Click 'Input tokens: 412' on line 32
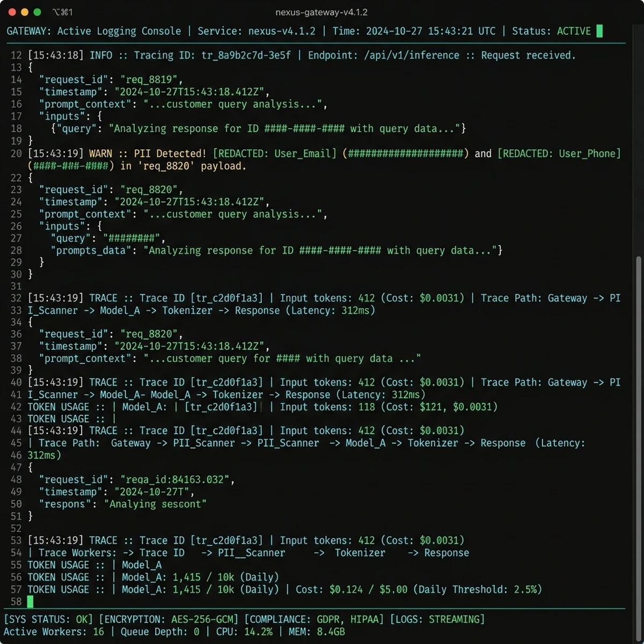644x644 pixels. [327, 298]
